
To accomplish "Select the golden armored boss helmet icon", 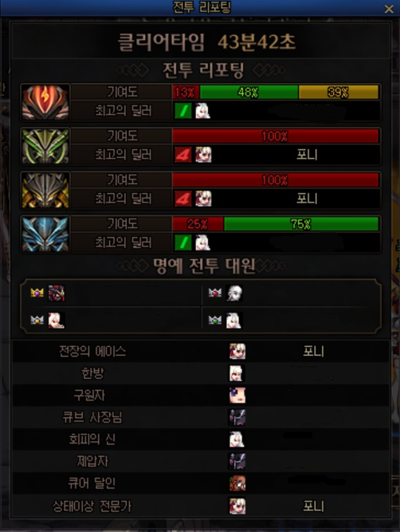I will coord(45,190).
